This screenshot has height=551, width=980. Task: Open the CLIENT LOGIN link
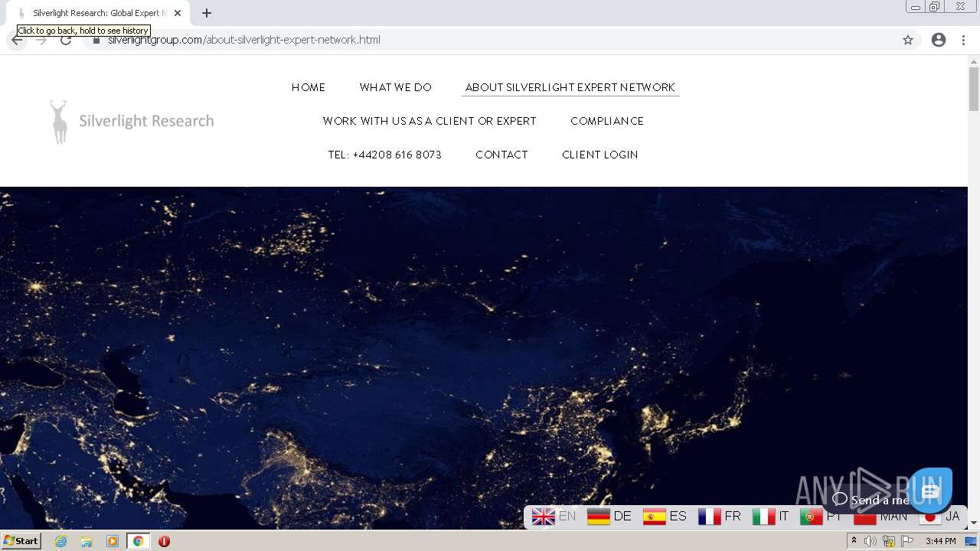(x=600, y=155)
